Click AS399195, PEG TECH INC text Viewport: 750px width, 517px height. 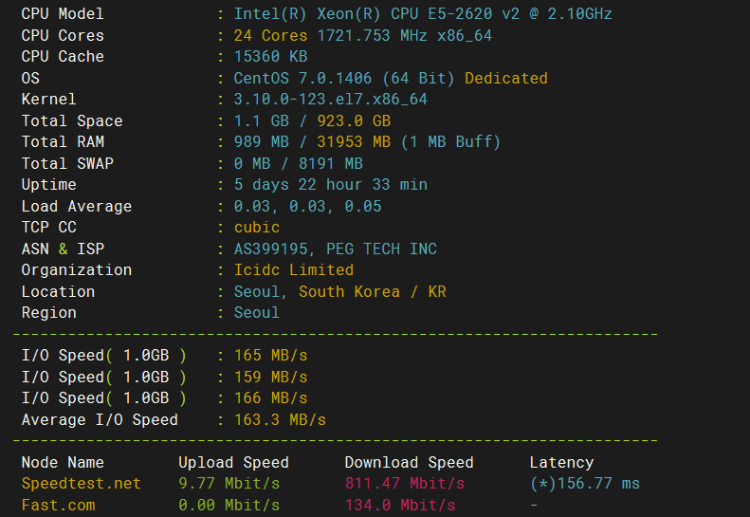point(335,249)
